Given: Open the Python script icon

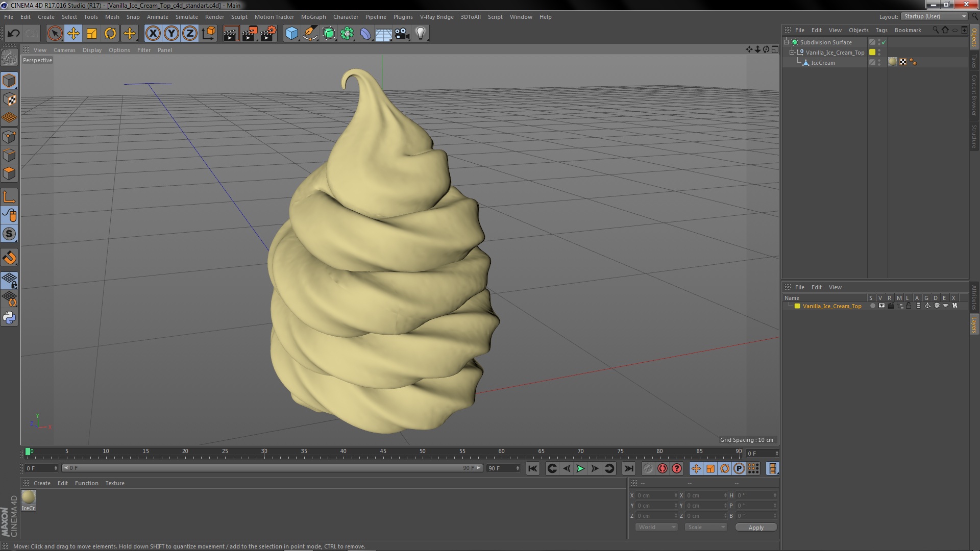Looking at the screenshot, I should click(9, 318).
